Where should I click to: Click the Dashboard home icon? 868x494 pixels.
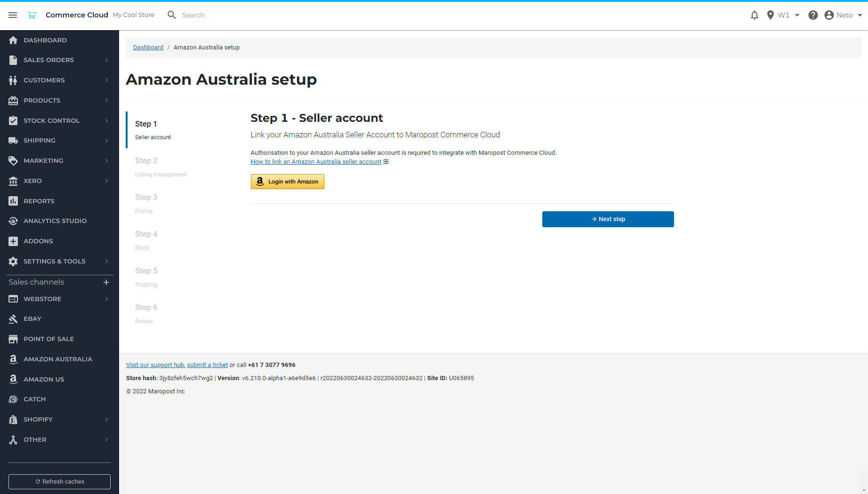(x=13, y=40)
